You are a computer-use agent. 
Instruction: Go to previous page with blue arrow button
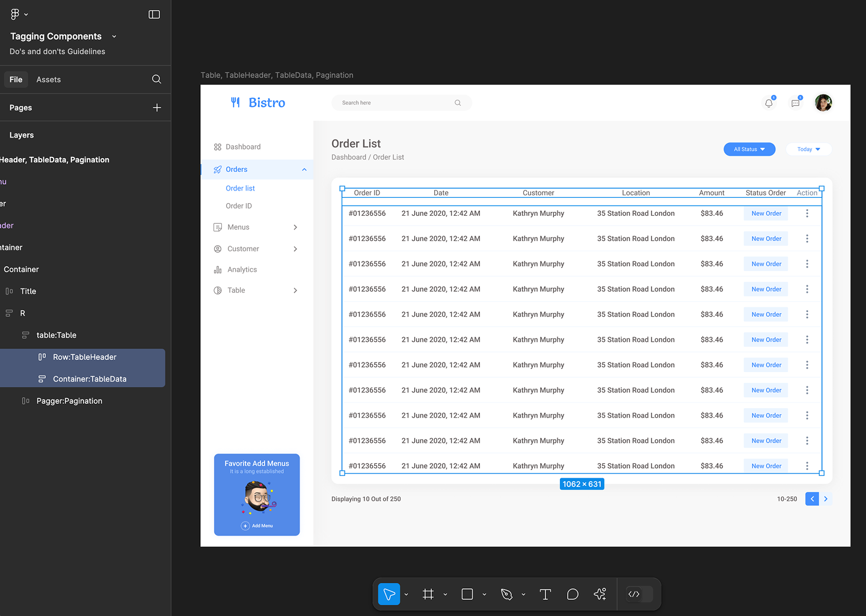click(812, 499)
